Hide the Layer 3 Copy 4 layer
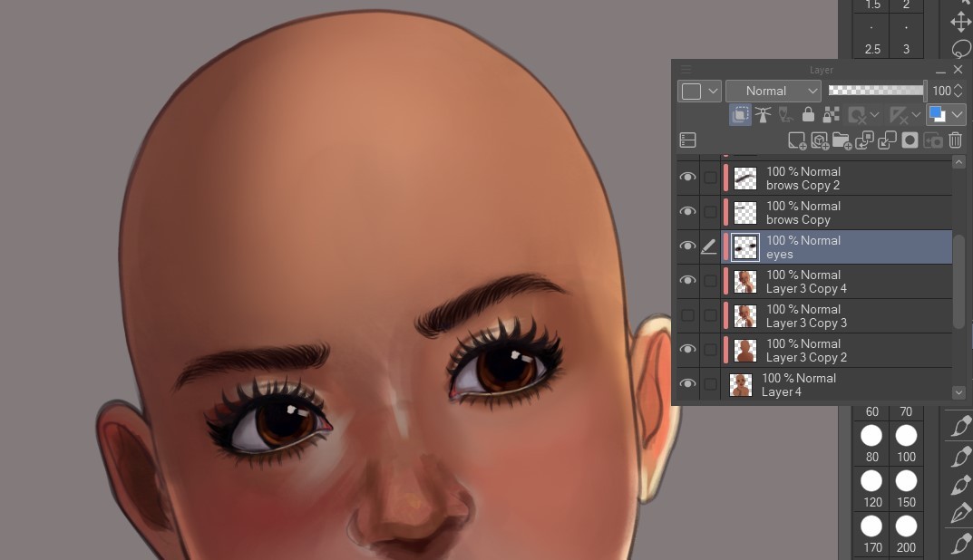 [687, 280]
